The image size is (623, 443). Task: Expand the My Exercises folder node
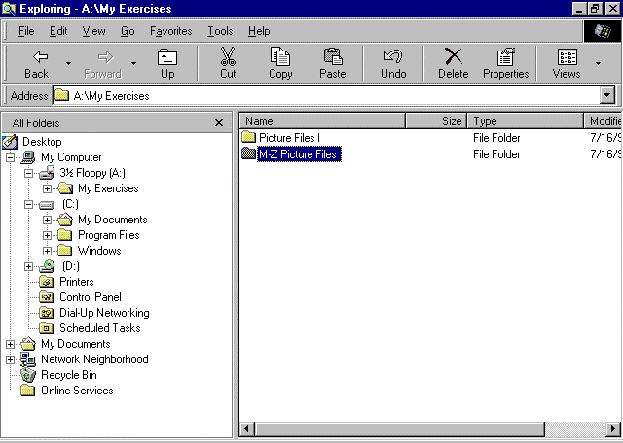coord(47,188)
